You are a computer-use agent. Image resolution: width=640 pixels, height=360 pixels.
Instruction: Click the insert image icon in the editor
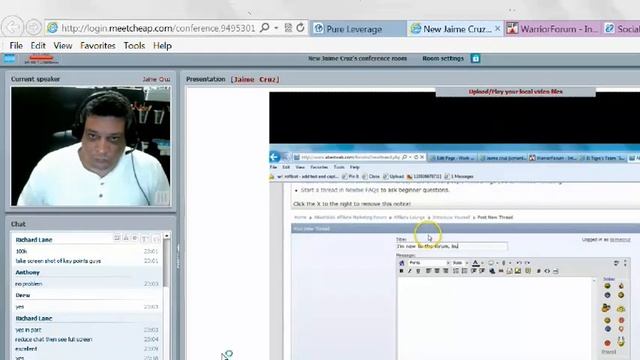(x=518, y=271)
